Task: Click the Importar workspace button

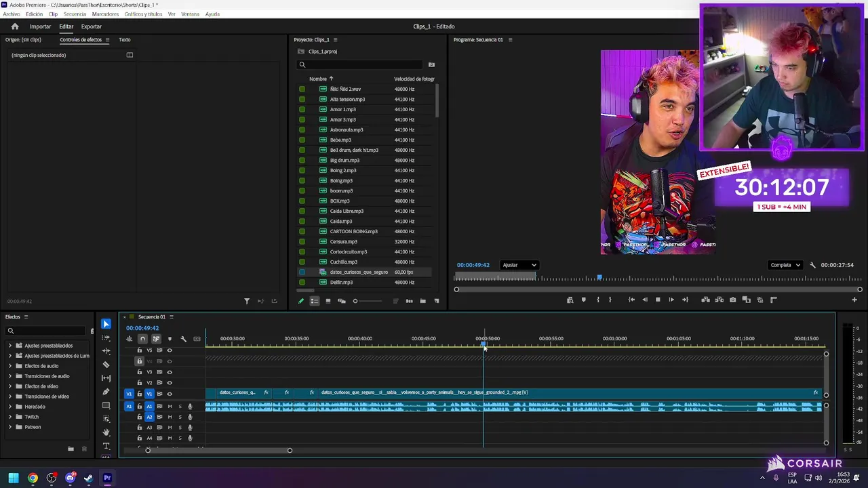Action: (40, 26)
